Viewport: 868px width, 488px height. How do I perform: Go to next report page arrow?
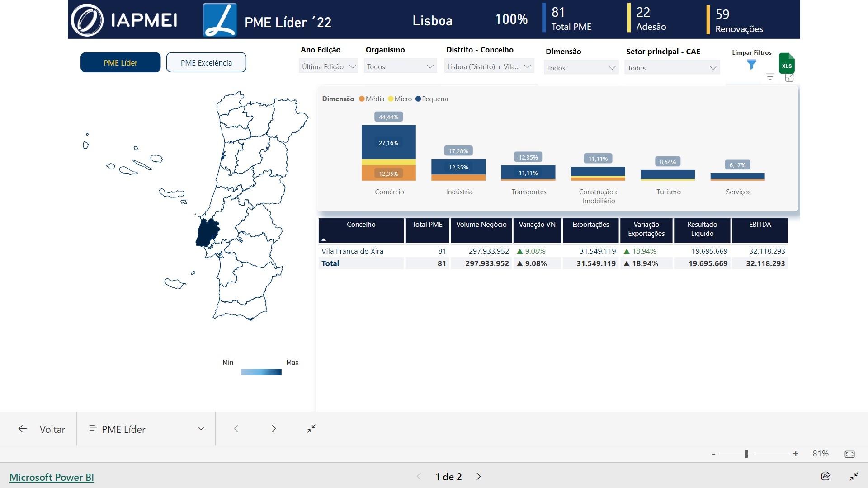pos(274,429)
